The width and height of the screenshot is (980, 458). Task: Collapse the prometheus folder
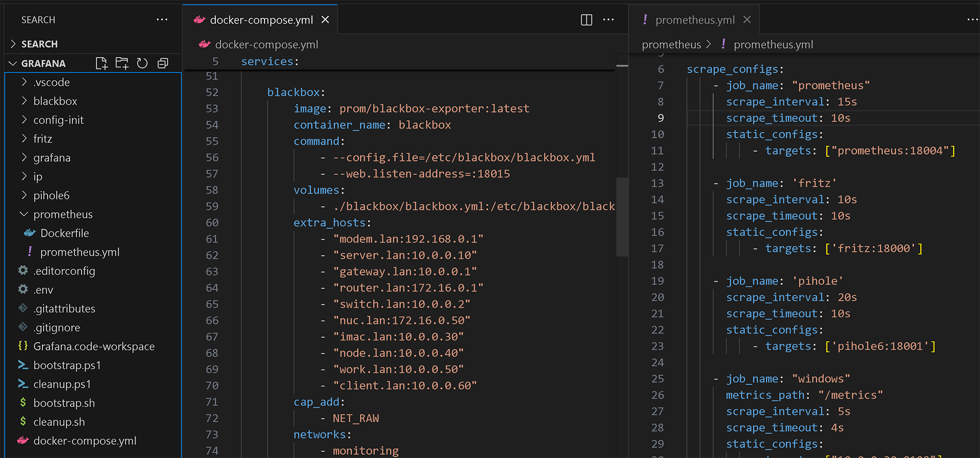click(x=63, y=214)
